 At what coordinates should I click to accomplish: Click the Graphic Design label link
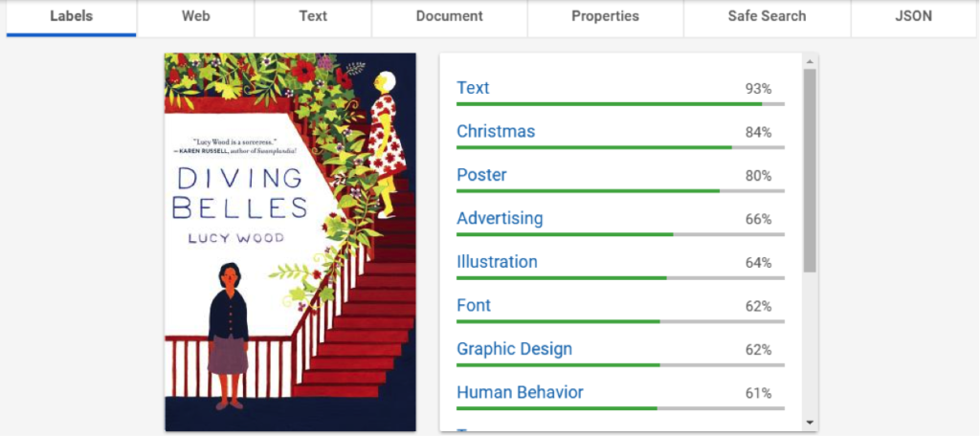pos(514,349)
